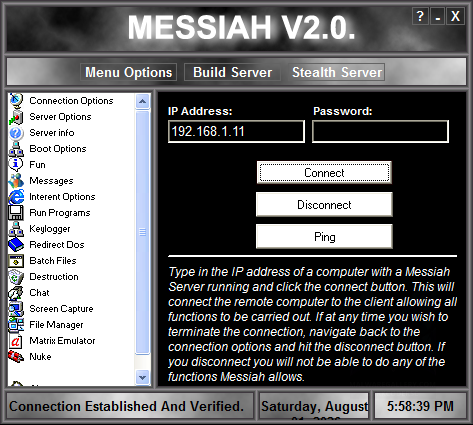
Task: Click the Messages messenger icon
Action: (16, 181)
